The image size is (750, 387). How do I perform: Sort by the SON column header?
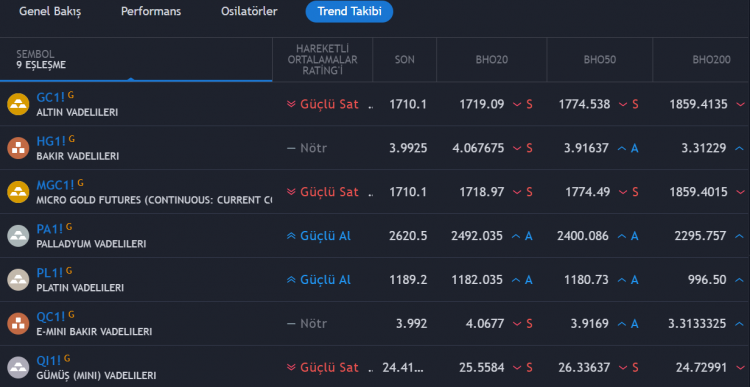pyautogui.click(x=405, y=60)
